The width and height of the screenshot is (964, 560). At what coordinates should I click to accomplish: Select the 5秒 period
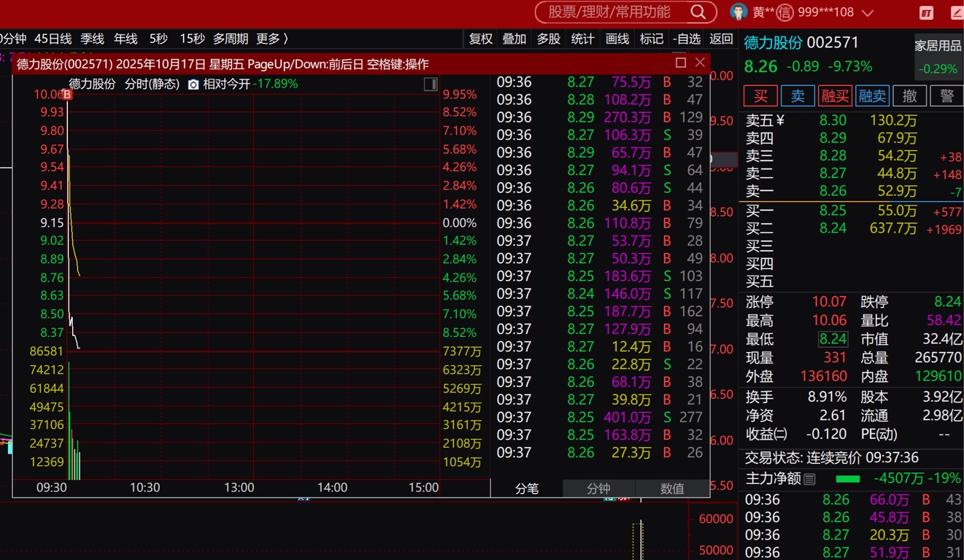(158, 39)
